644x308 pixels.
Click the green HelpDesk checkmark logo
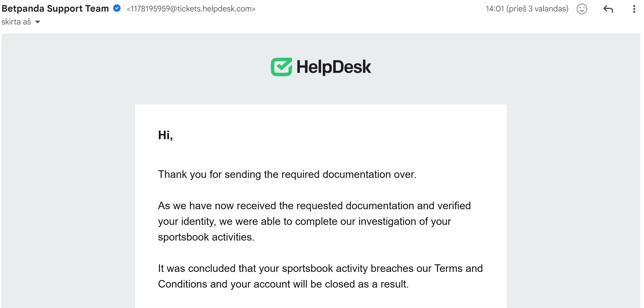[x=281, y=67]
